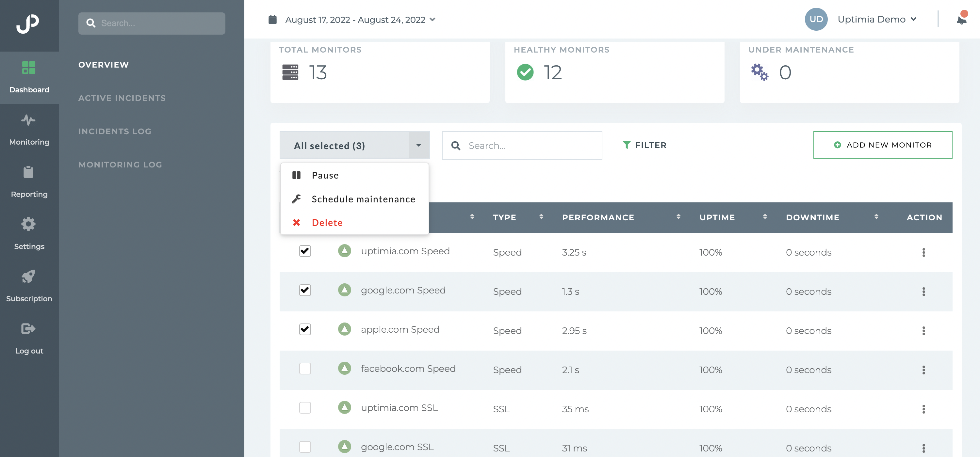Click the status icon for uptimia.com SSL
Image resolution: width=980 pixels, height=457 pixels.
coord(344,408)
